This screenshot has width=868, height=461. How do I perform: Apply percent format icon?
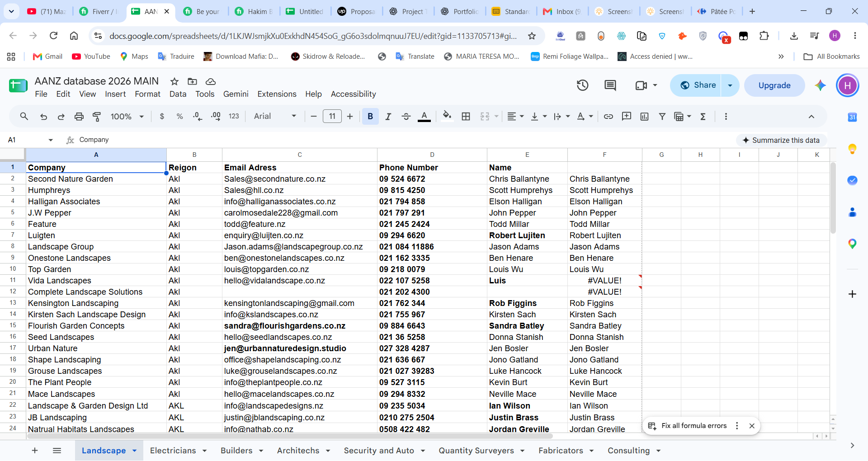[179, 117]
